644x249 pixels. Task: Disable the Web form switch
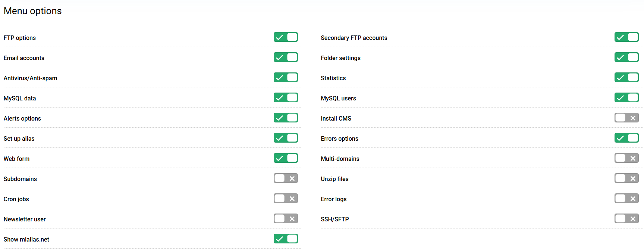click(286, 158)
